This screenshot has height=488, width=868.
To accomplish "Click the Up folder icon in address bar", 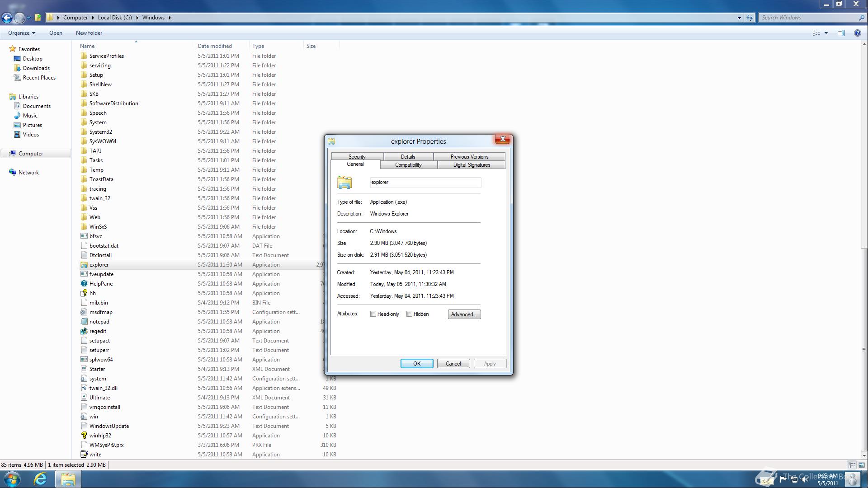I will click(x=38, y=18).
